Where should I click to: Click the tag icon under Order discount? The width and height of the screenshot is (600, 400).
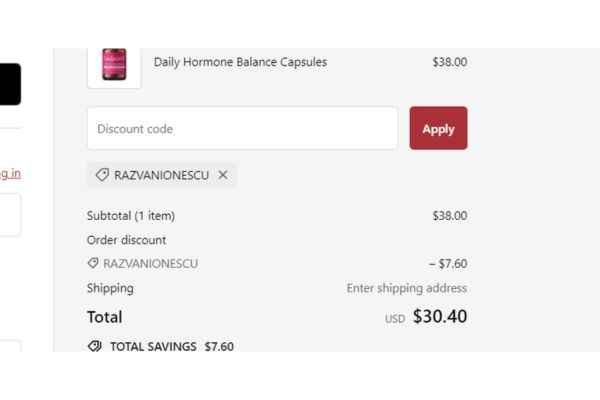click(x=93, y=264)
